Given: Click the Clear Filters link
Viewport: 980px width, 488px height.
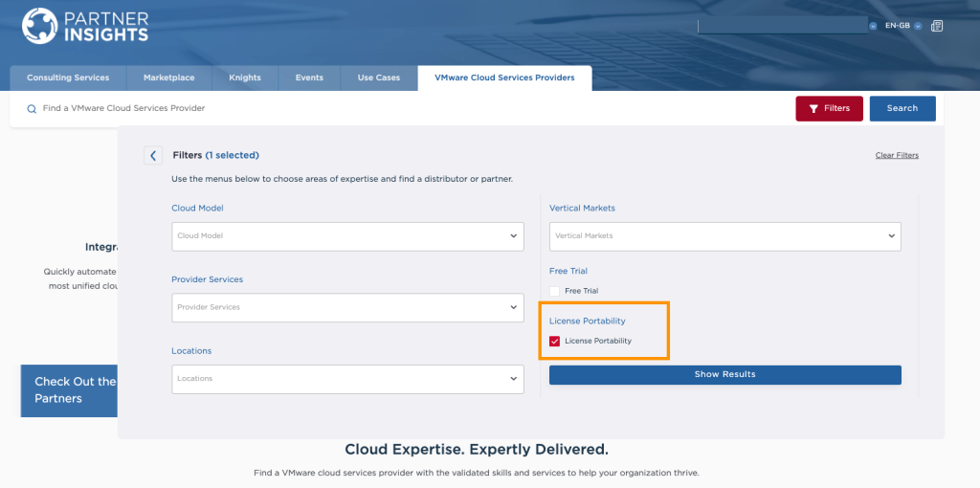Looking at the screenshot, I should tap(897, 155).
